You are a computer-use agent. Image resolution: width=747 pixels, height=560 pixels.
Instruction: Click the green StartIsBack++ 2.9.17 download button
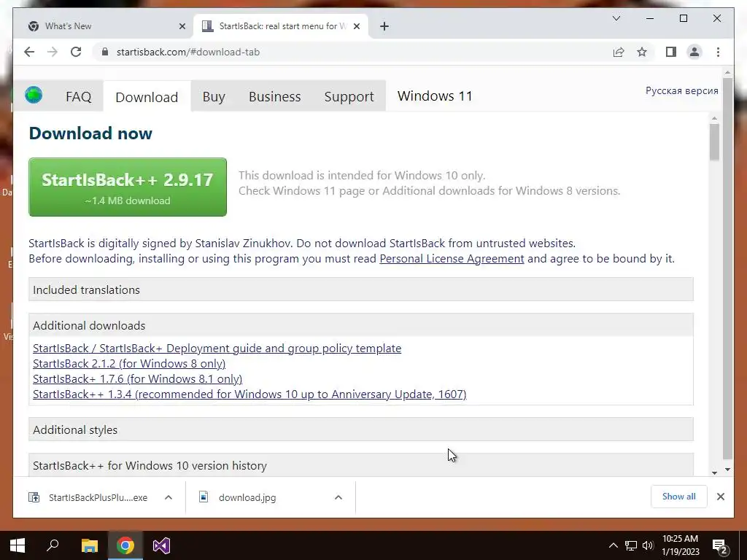128,187
